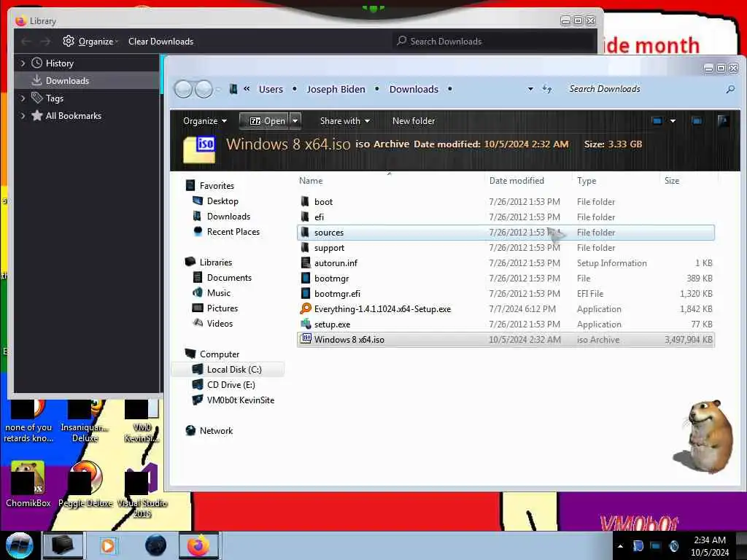Open the Start menu orb
The width and height of the screenshot is (747, 560).
pyautogui.click(x=19, y=545)
